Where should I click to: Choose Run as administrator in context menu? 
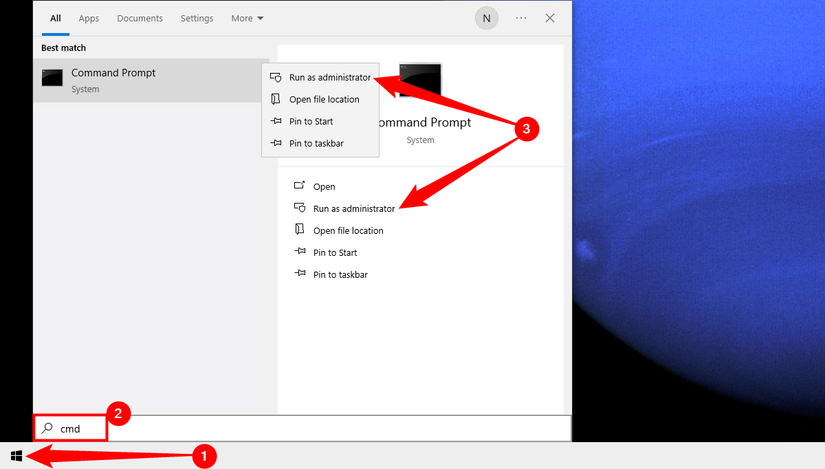click(329, 77)
